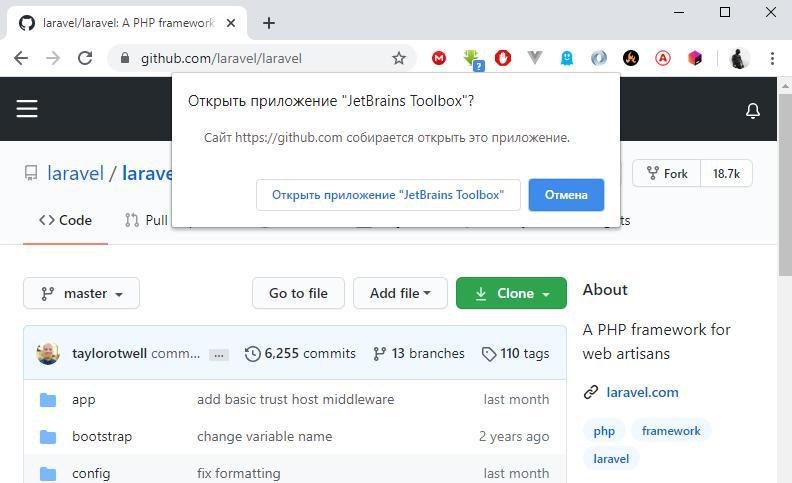The height and width of the screenshot is (483, 792).
Task: Open commit 'change variable name'
Action: pyautogui.click(x=265, y=437)
